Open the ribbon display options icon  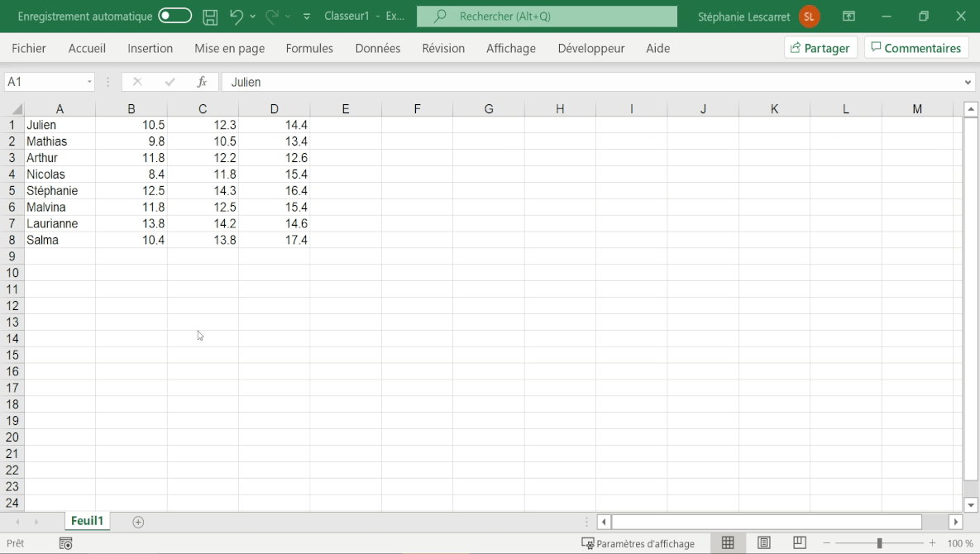point(849,17)
